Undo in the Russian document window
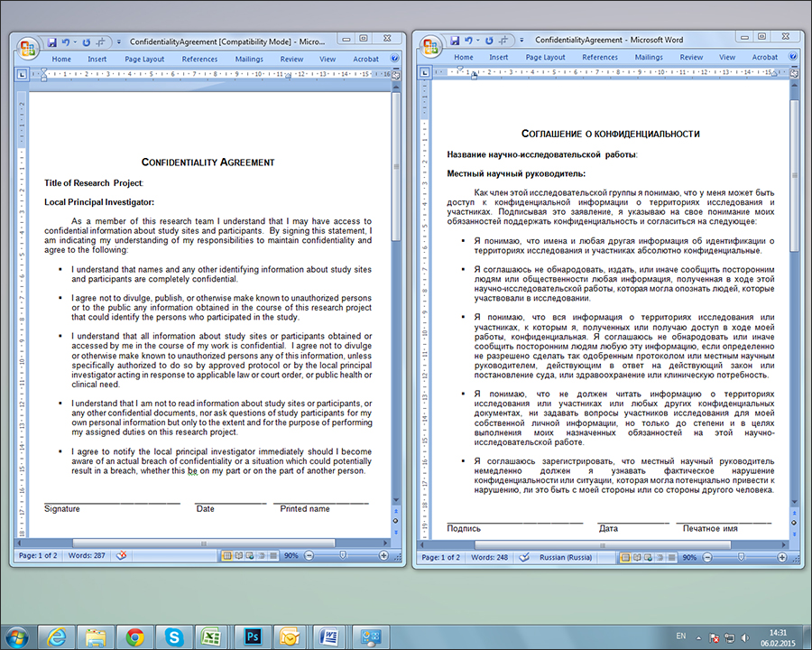812x650 pixels. click(468, 41)
